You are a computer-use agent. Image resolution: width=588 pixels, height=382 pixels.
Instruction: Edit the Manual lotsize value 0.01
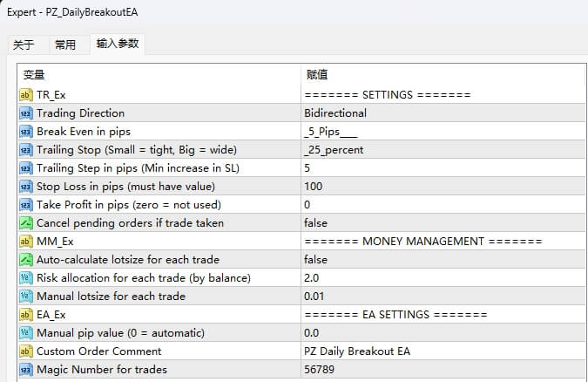pyautogui.click(x=314, y=296)
